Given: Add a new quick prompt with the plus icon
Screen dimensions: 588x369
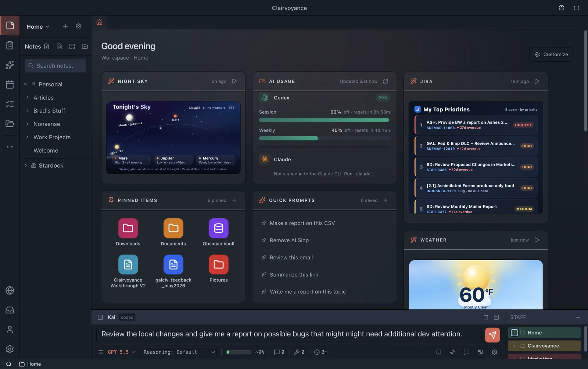Looking at the screenshot, I should click(x=386, y=200).
